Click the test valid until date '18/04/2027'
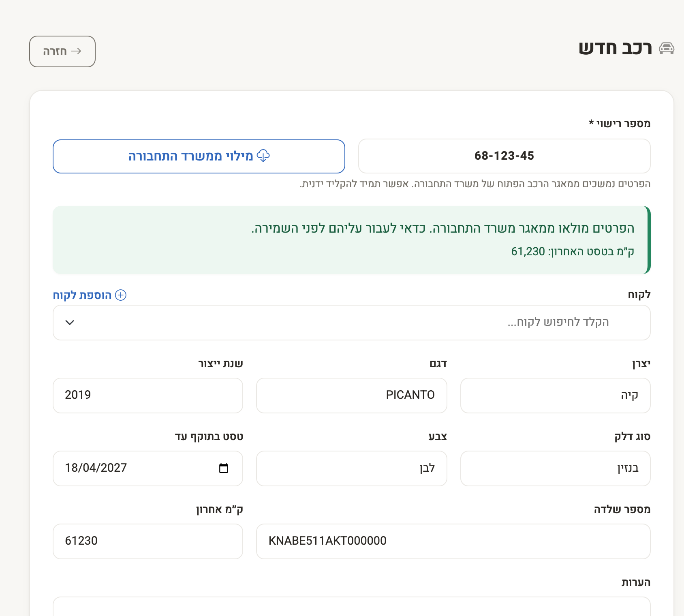 pos(148,468)
